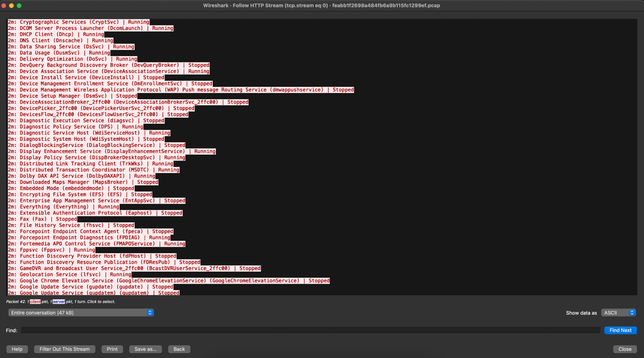
Task: Print the stream contents
Action: click(112, 349)
